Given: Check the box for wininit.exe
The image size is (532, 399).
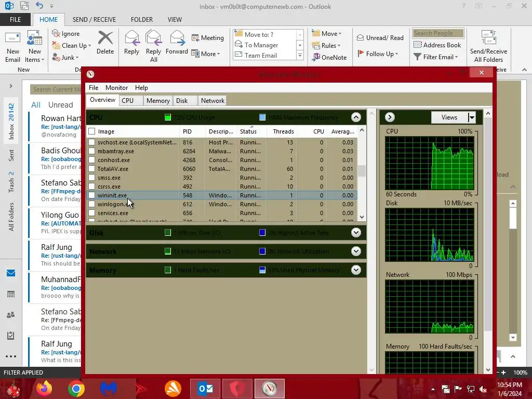Looking at the screenshot, I should (91, 195).
